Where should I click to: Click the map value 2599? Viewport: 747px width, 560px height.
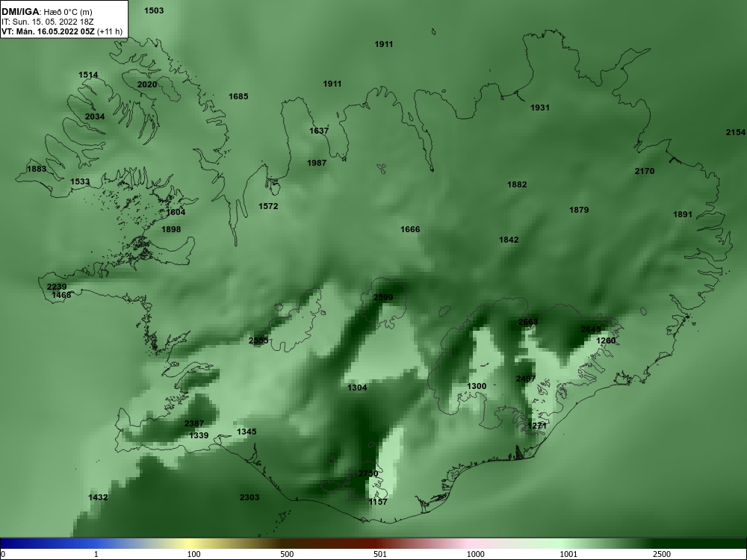click(x=383, y=297)
